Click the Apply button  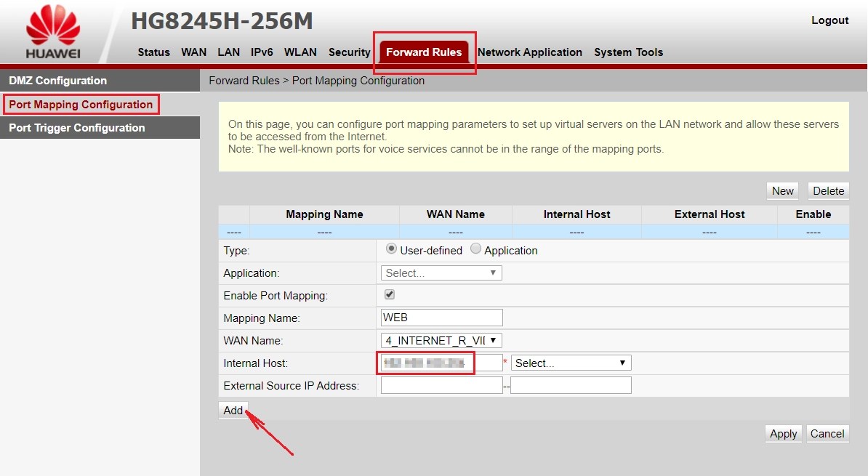(x=782, y=433)
